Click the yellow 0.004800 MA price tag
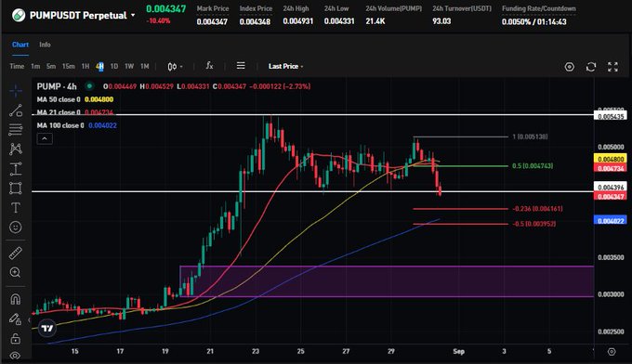 [x=611, y=159]
